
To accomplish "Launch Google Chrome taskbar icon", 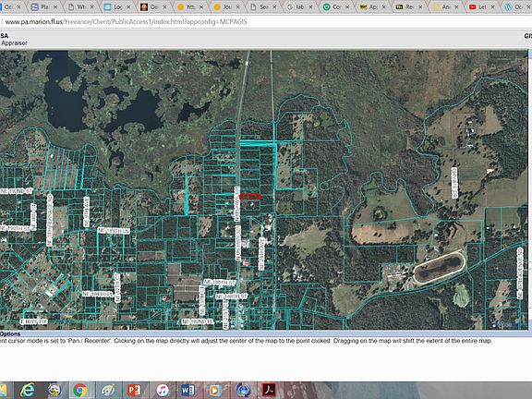I will [80, 390].
